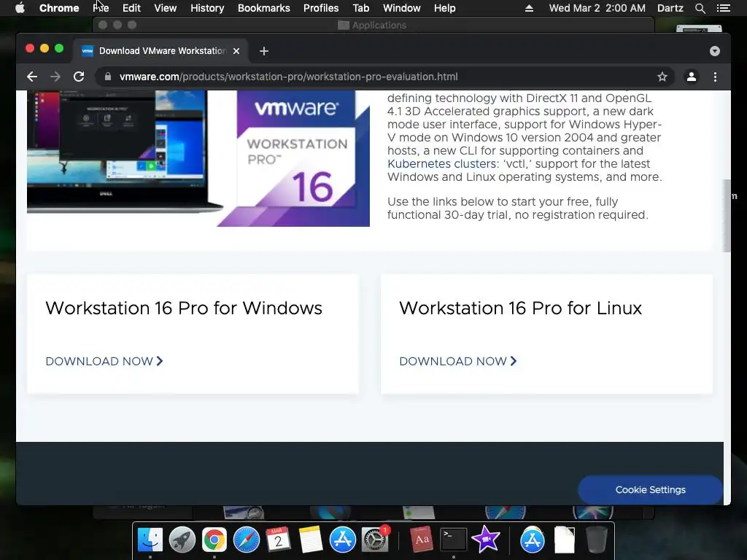Open the Bookmarks menu
Screen dimensions: 747x560
pos(264,8)
